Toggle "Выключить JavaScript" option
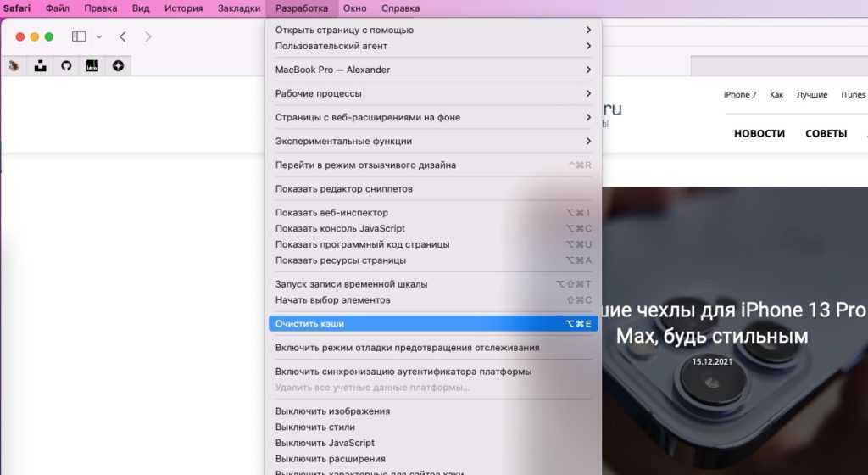Viewport: 868px width, 475px height. tap(325, 443)
